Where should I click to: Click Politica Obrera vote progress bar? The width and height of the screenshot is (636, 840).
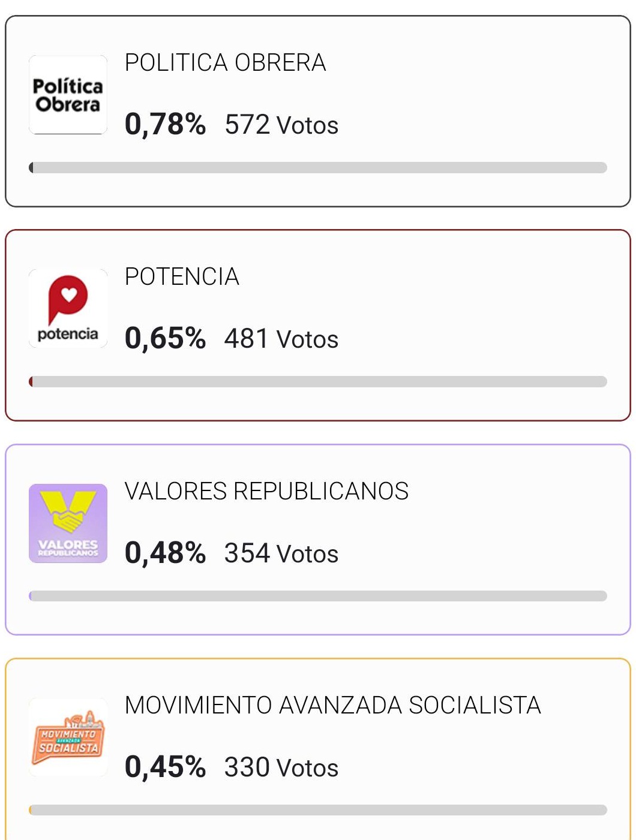(x=318, y=167)
